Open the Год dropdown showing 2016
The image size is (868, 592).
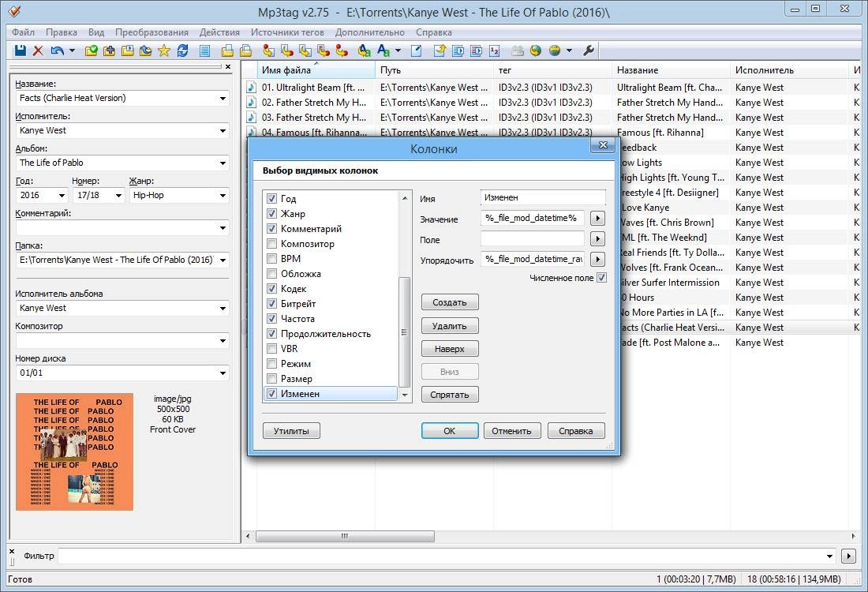(x=62, y=196)
